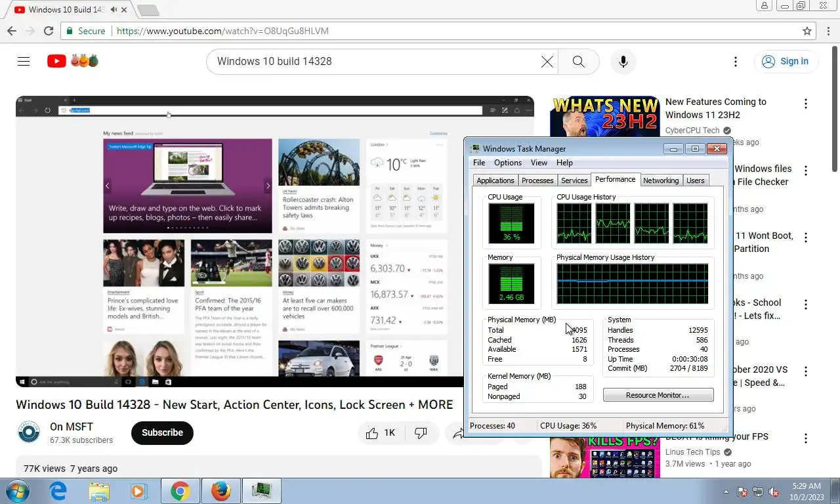Open options for File Checker video
Image resolution: width=840 pixels, height=504 pixels.
click(x=805, y=171)
